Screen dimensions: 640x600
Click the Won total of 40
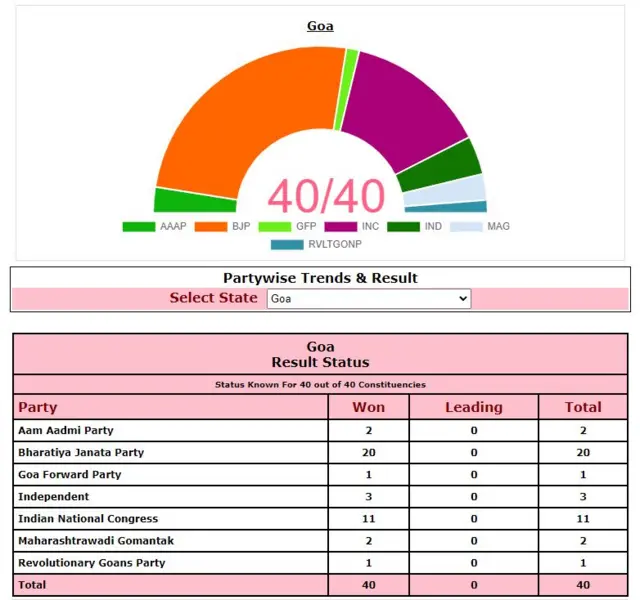(369, 584)
